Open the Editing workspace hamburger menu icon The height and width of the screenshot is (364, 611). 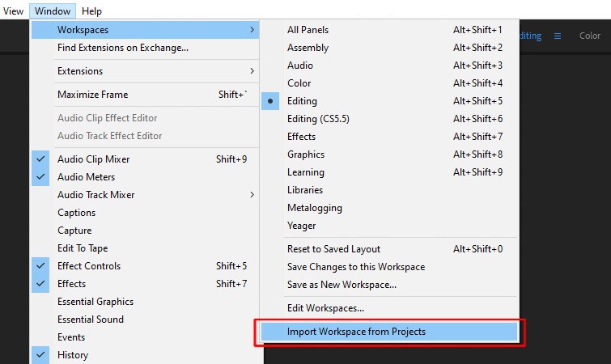558,36
